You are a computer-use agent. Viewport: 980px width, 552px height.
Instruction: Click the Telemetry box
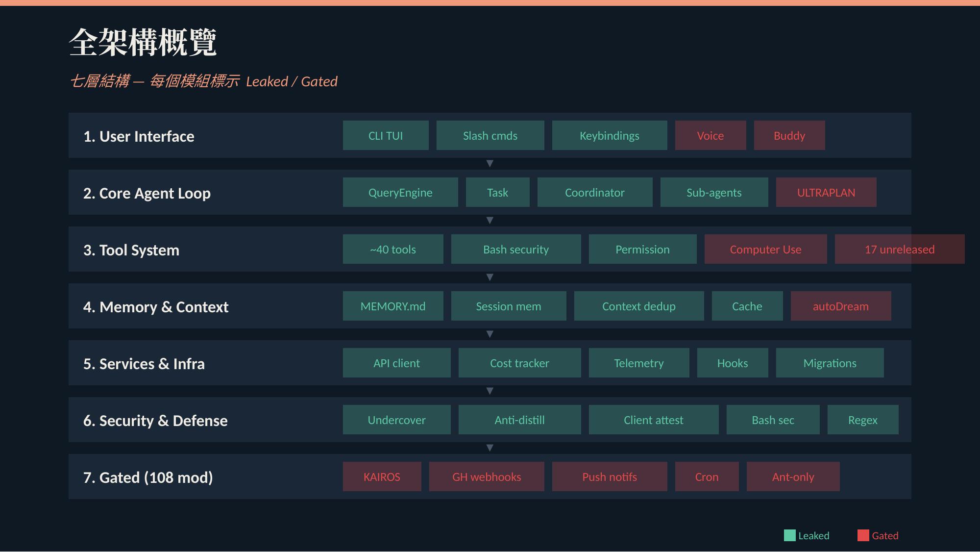[x=639, y=363]
